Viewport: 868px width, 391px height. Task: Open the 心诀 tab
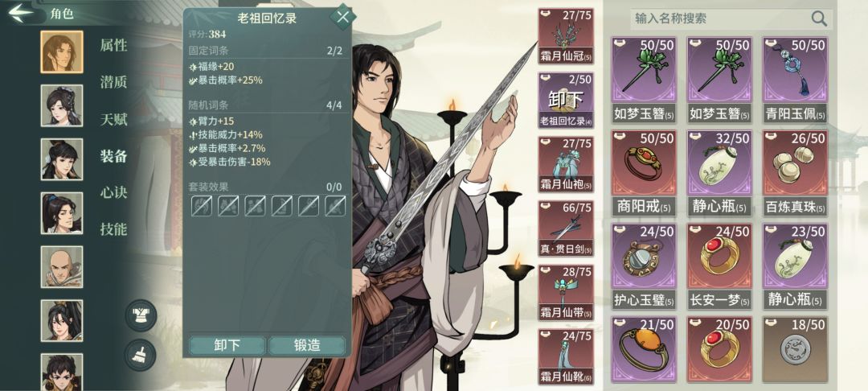click(113, 193)
